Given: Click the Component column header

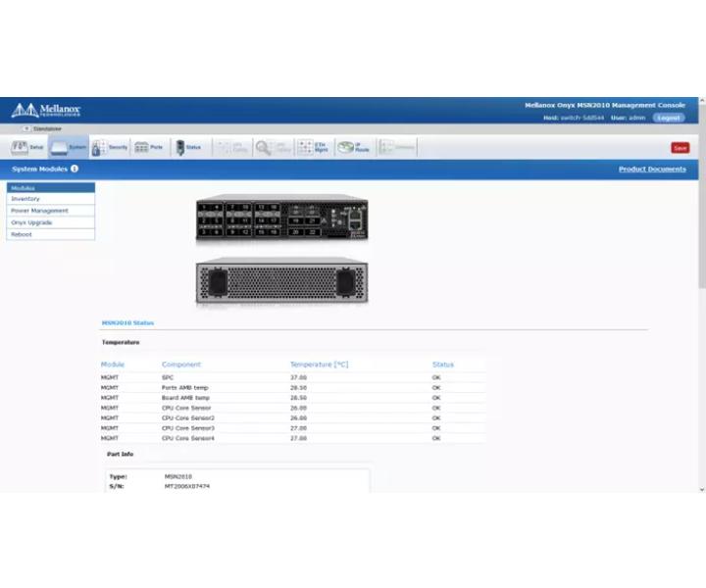Looking at the screenshot, I should tap(181, 365).
